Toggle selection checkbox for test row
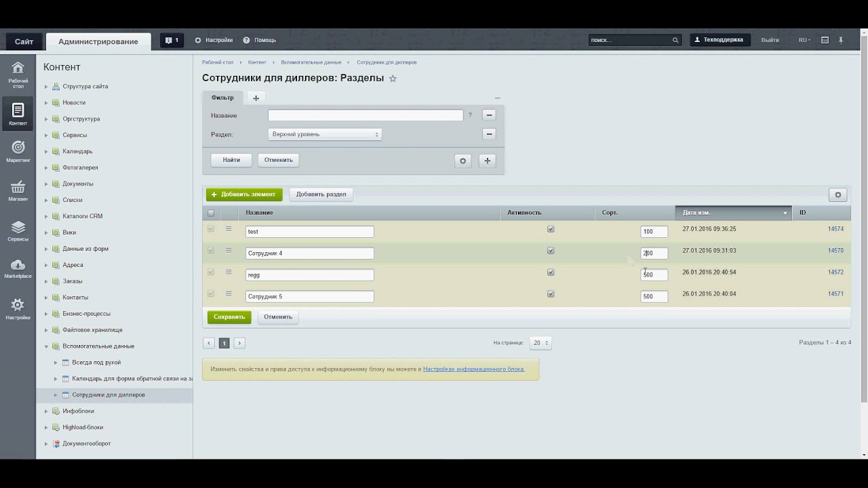 [211, 229]
